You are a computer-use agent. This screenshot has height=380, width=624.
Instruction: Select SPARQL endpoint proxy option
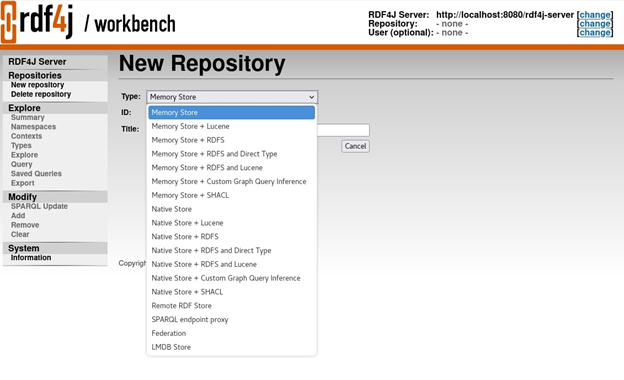pos(232,320)
